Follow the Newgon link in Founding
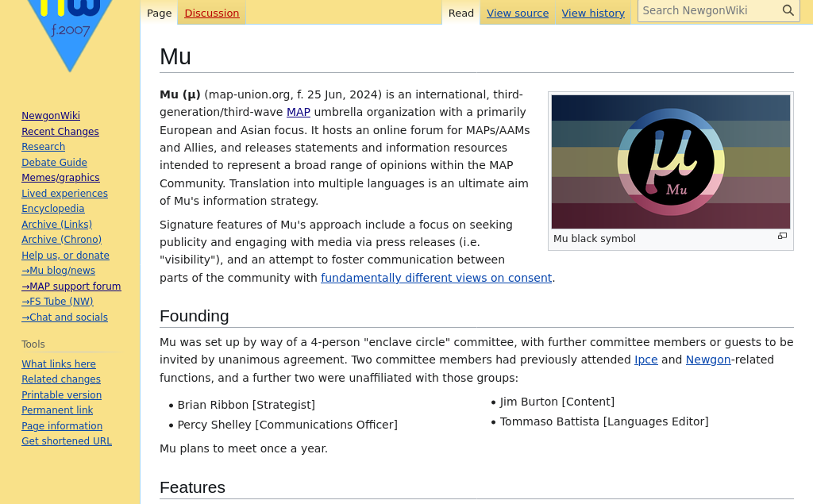The height and width of the screenshot is (504, 813). [708, 360]
